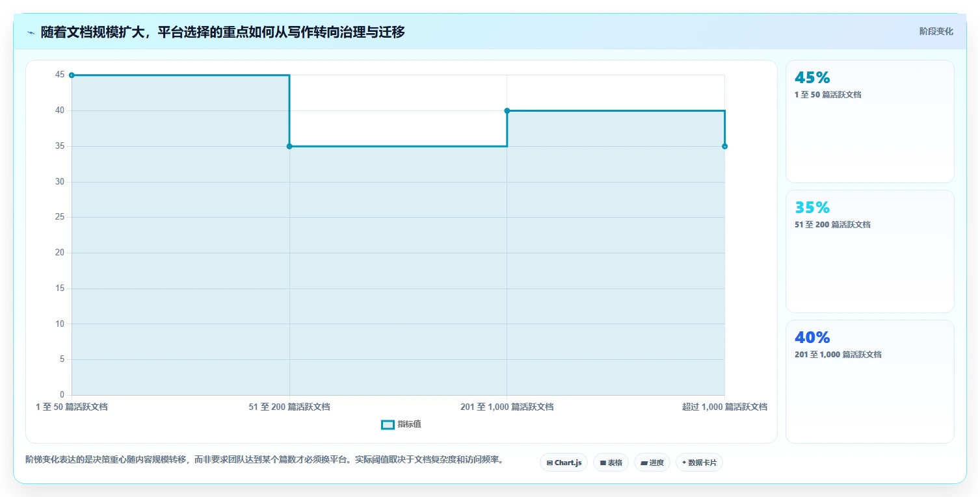
Task: Click the x-axis label 超过 1,000 篇活跃文档
Action: 724,407
